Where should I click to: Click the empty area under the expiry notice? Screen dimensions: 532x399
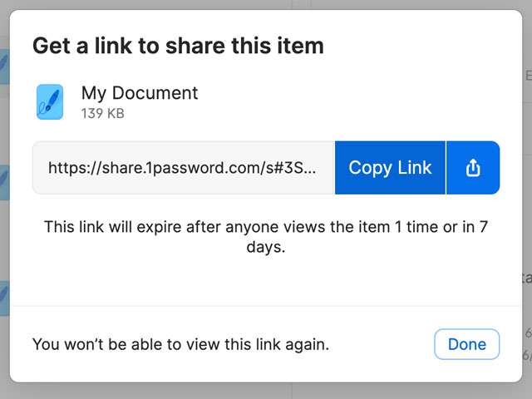266,279
